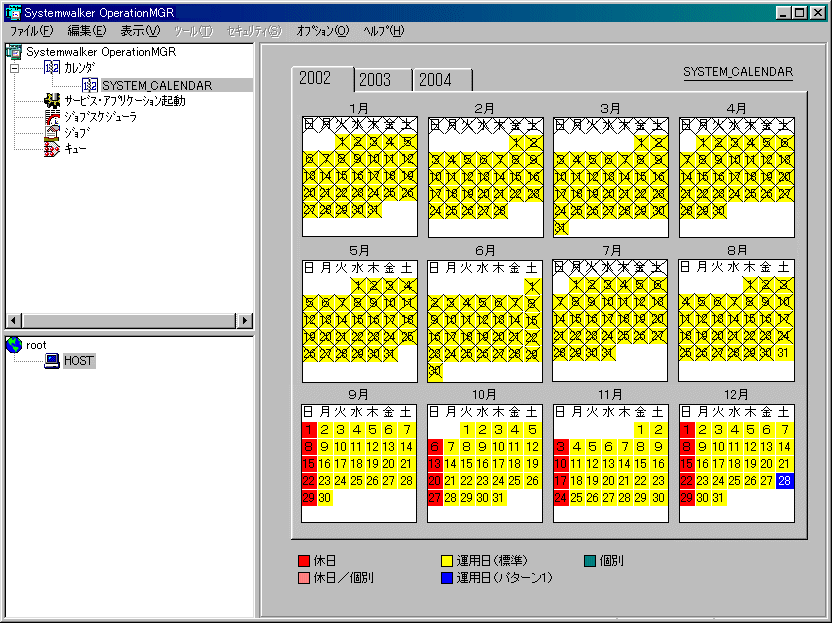Switch to the 2003 year tab

click(x=383, y=80)
